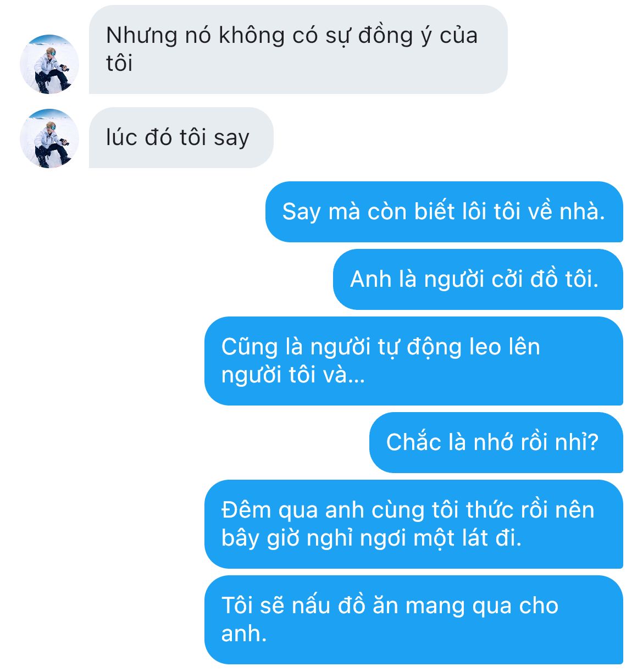Tap the 'Tôi sẽ nấu đồ ăn mang qua' message
The width and height of the screenshot is (643, 672).
pyautogui.click(x=414, y=620)
